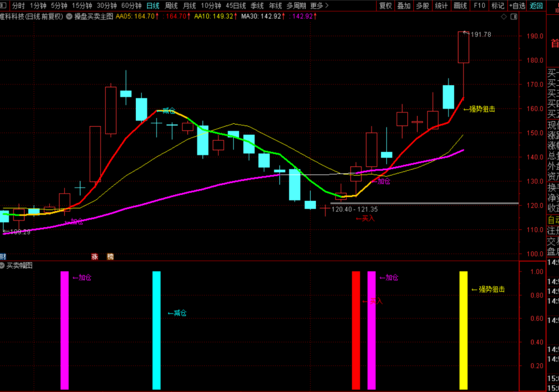Viewport: 559px width, 392px height.
Task: Click the 榜 marker icon at chart bottom
Action: (110, 257)
